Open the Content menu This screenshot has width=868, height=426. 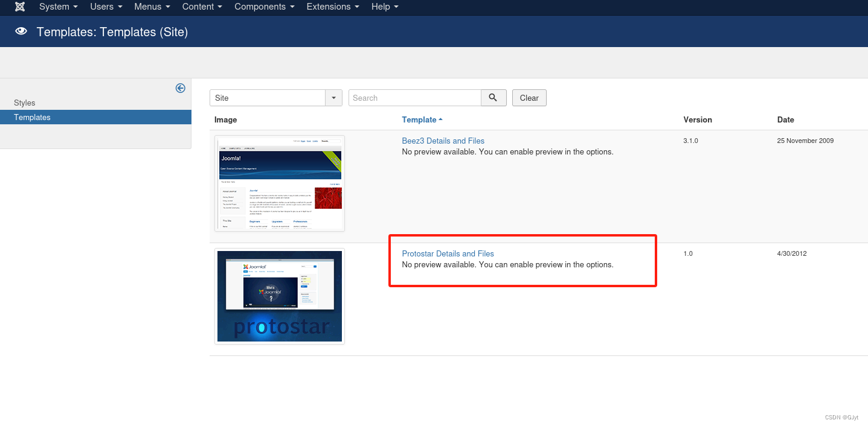tap(202, 7)
